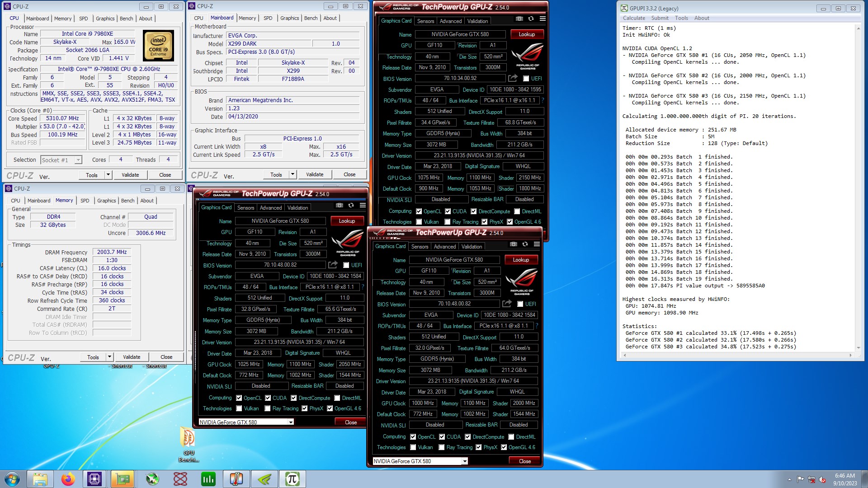Switch to GPUPI pi taskbar icon
The image size is (868, 488).
pos(292,479)
